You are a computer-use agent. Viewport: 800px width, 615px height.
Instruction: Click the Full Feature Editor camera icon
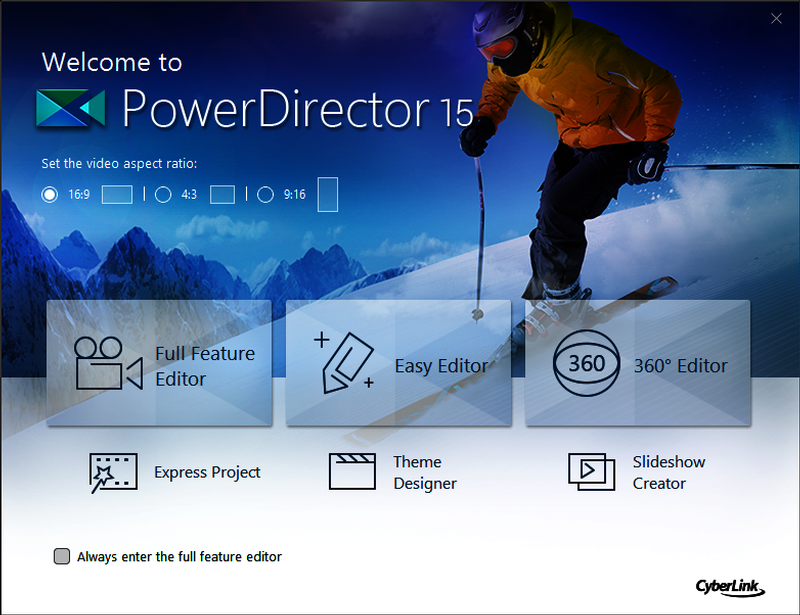pos(108,364)
